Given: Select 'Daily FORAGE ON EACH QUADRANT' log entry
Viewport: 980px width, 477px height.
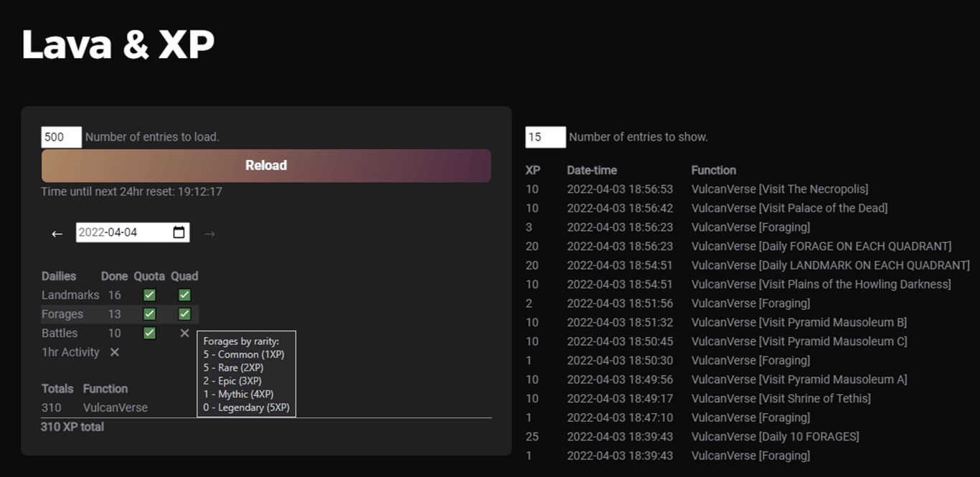Looking at the screenshot, I should tap(821, 246).
